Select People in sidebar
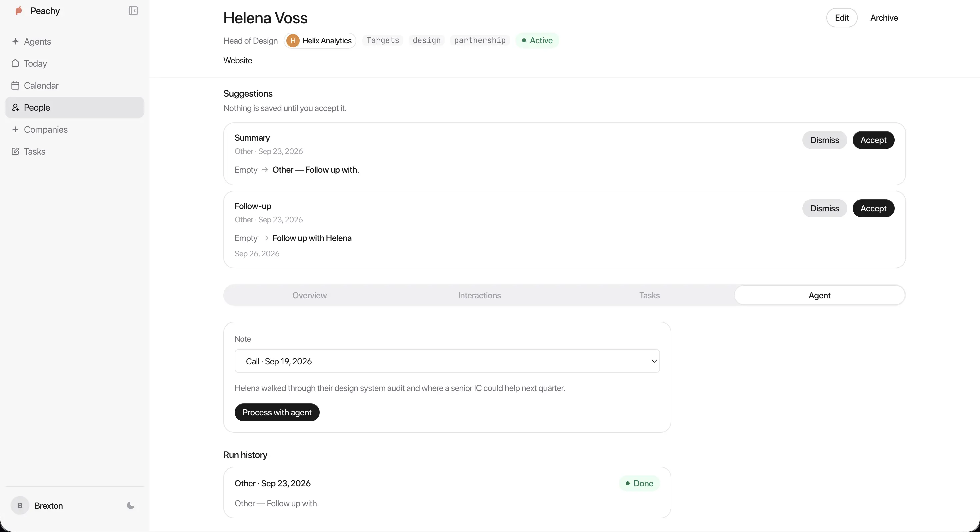Image resolution: width=980 pixels, height=532 pixels. pos(75,107)
